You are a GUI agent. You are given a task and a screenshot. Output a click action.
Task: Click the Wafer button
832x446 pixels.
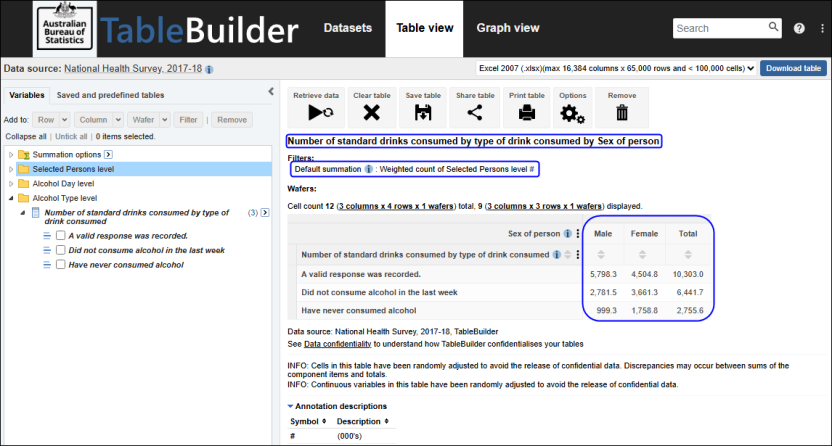tap(143, 120)
